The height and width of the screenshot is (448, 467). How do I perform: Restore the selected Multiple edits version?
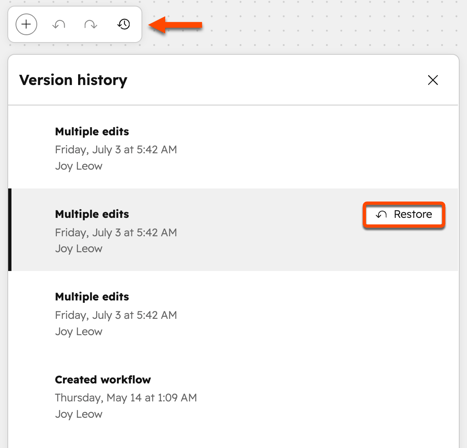click(x=404, y=215)
